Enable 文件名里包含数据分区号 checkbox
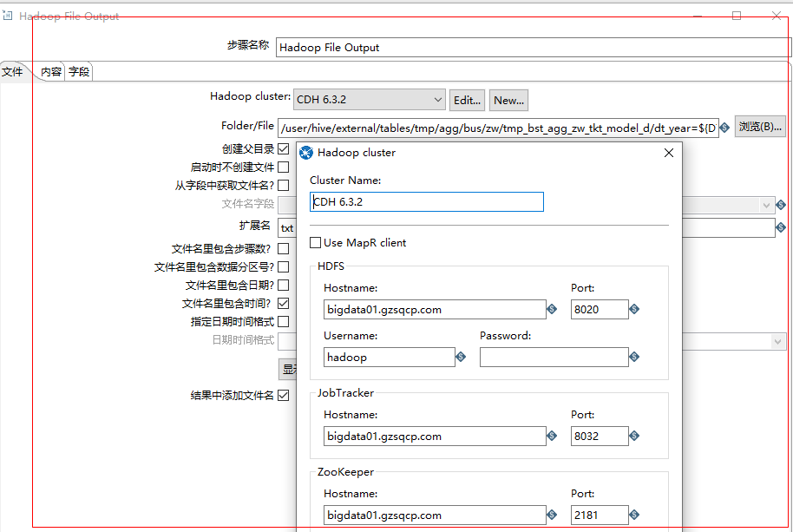 click(284, 267)
